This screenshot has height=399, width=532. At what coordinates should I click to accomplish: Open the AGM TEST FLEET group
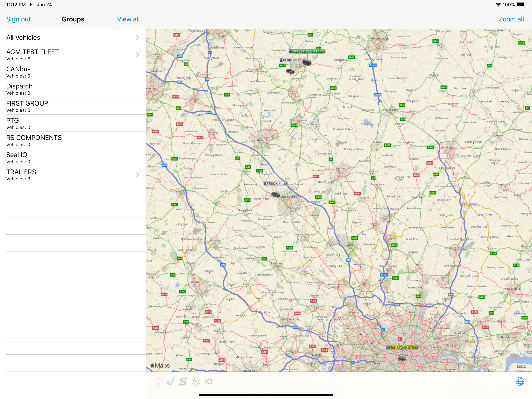pos(73,55)
